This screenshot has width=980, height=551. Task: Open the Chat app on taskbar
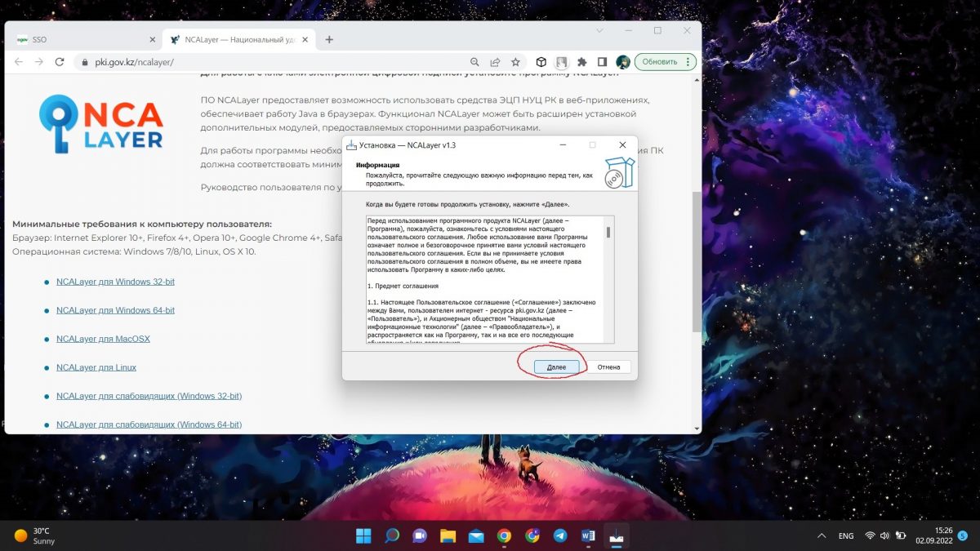click(420, 535)
